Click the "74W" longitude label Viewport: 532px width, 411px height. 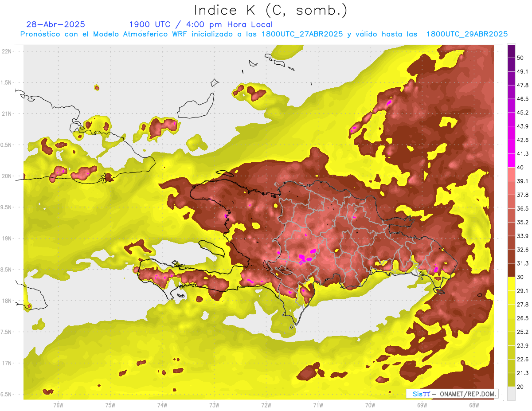(x=162, y=405)
